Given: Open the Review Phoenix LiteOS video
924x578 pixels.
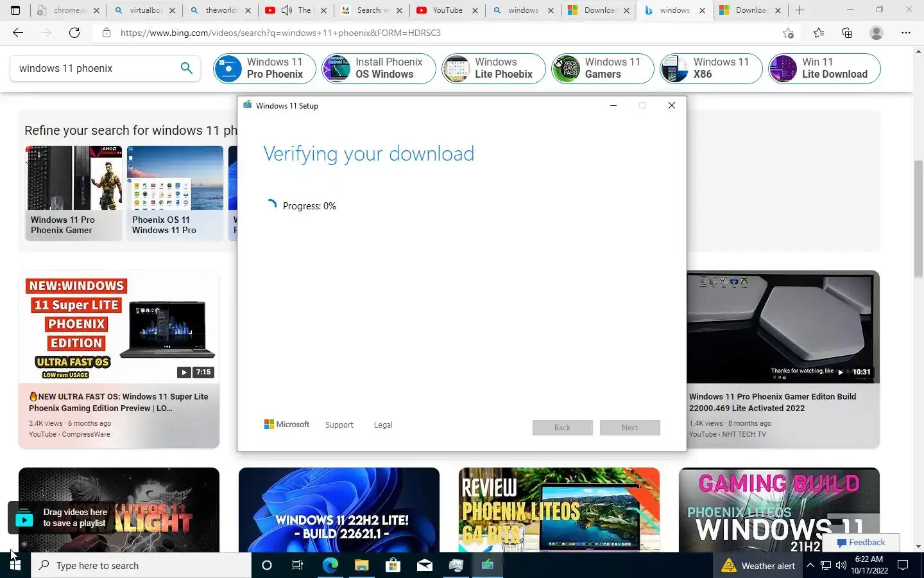Looking at the screenshot, I should [559, 510].
